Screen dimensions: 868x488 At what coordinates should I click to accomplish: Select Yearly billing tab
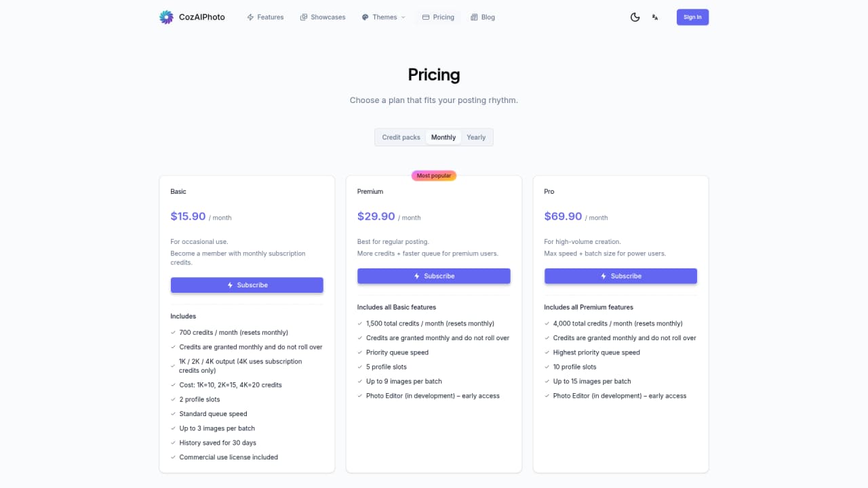476,137
